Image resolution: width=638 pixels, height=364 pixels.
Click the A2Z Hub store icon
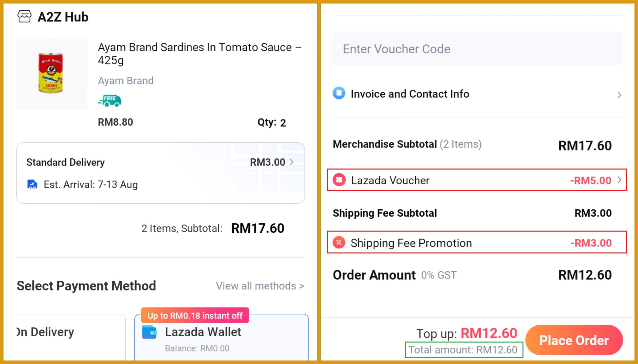click(x=24, y=17)
